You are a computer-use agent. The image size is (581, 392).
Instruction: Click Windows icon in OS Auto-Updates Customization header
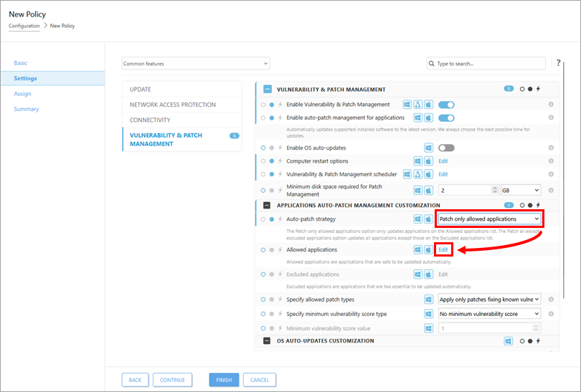[x=508, y=341]
